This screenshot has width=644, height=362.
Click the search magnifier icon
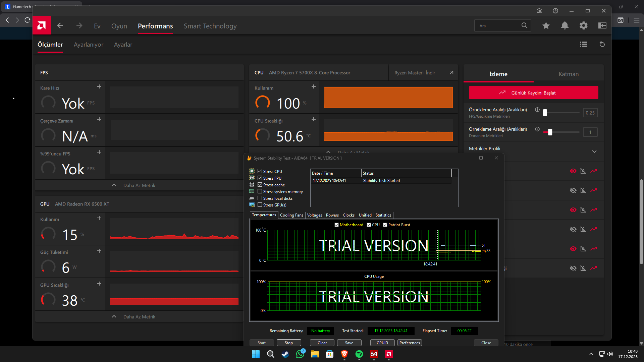tap(524, 25)
